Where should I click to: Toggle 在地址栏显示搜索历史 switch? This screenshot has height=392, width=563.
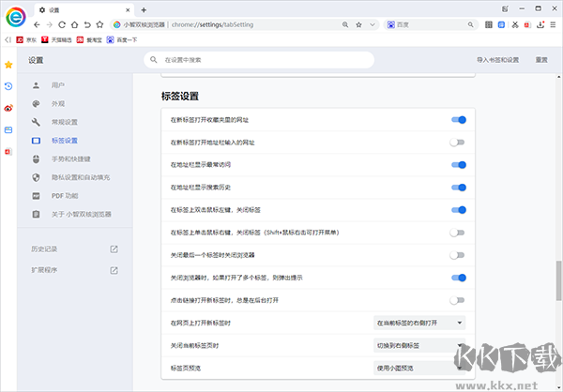(459, 188)
